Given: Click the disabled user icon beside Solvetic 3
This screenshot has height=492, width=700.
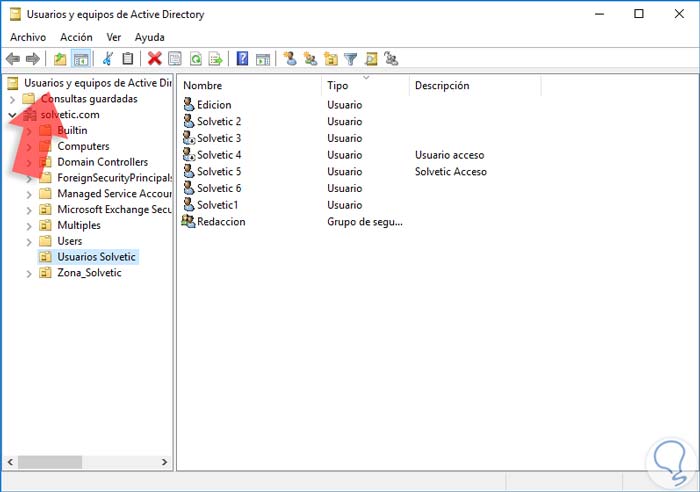Looking at the screenshot, I should 189,138.
